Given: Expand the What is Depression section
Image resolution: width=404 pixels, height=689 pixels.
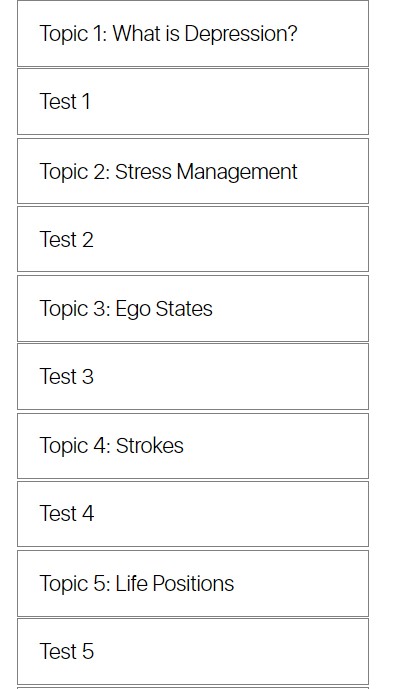Looking at the screenshot, I should point(193,33).
